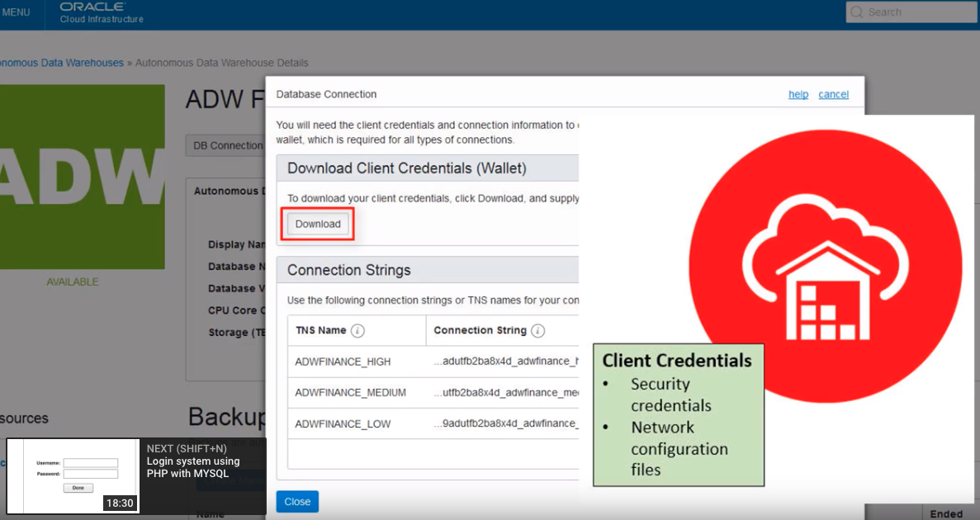Viewport: 980px width, 520px height.
Task: Click the Client Credentials green note
Action: [678, 414]
